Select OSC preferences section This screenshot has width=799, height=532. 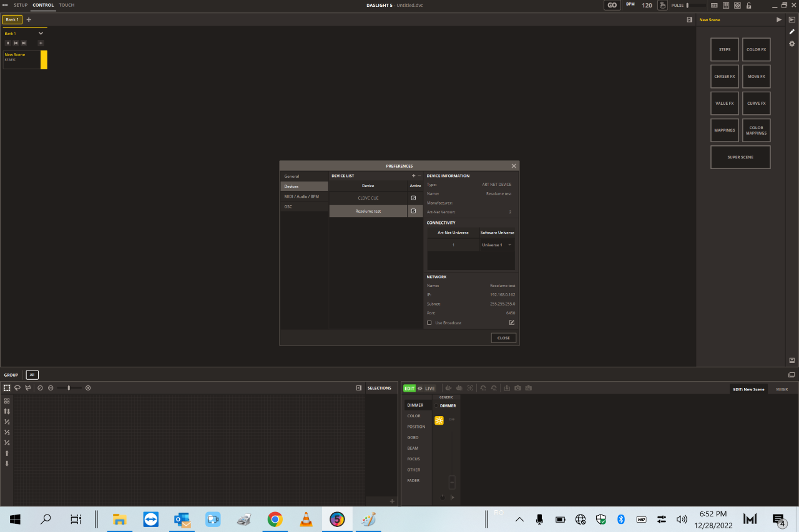coord(304,206)
